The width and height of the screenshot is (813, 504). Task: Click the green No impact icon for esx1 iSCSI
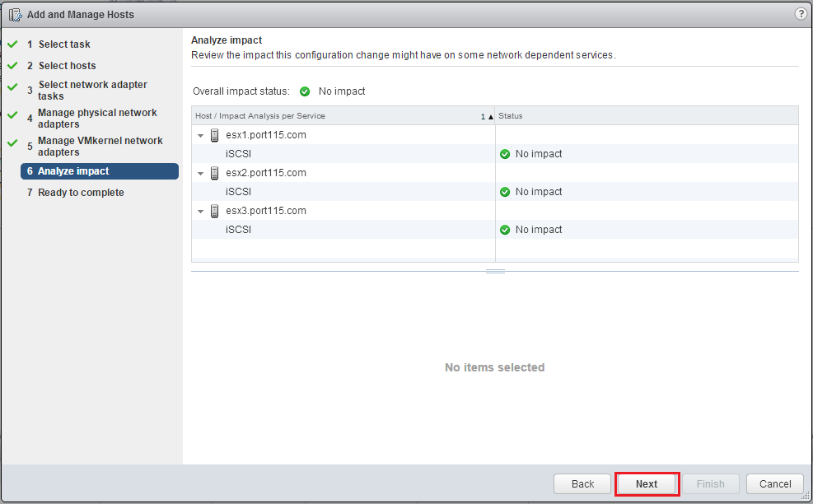(505, 154)
